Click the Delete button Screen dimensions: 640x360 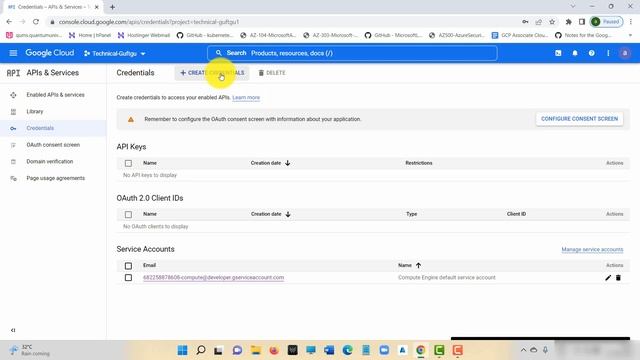(x=272, y=73)
